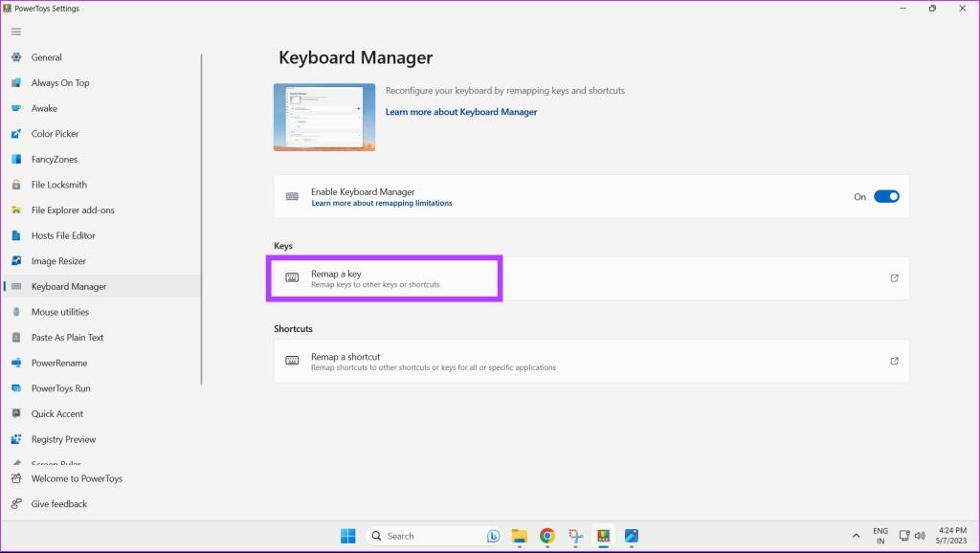980x553 pixels.
Task: Open Learn more about remapping limitations link
Action: (x=381, y=203)
